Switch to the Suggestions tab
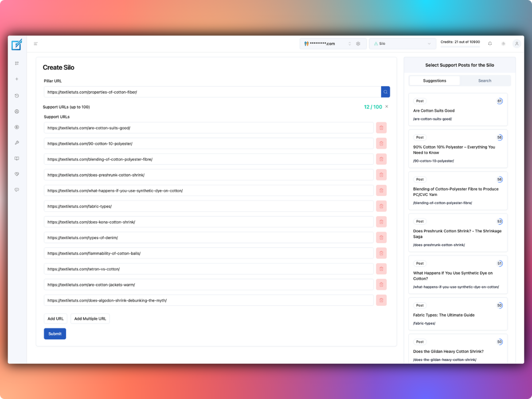 click(x=434, y=81)
